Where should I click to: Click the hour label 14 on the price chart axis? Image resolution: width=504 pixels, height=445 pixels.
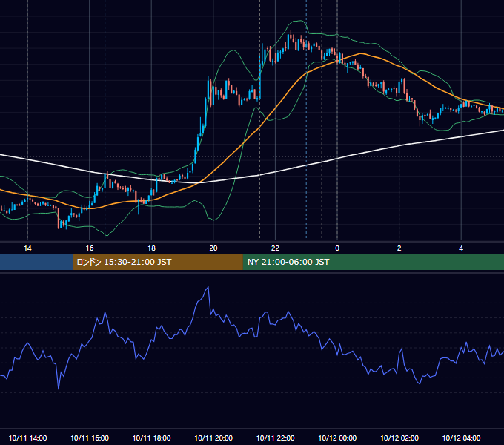click(x=27, y=248)
